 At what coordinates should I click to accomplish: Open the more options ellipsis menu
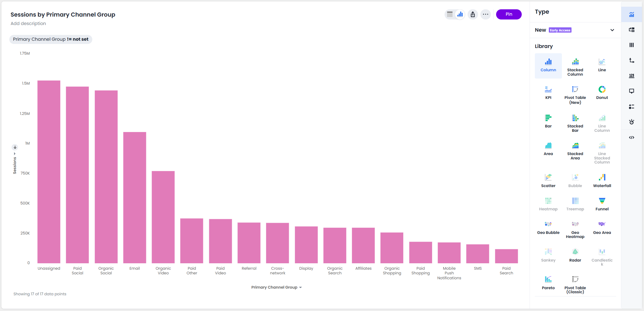pyautogui.click(x=485, y=14)
